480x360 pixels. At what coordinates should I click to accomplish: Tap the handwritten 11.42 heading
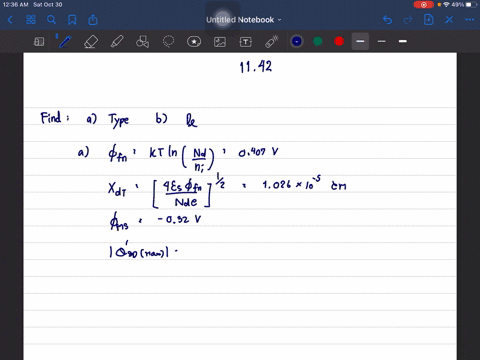[x=256, y=67]
